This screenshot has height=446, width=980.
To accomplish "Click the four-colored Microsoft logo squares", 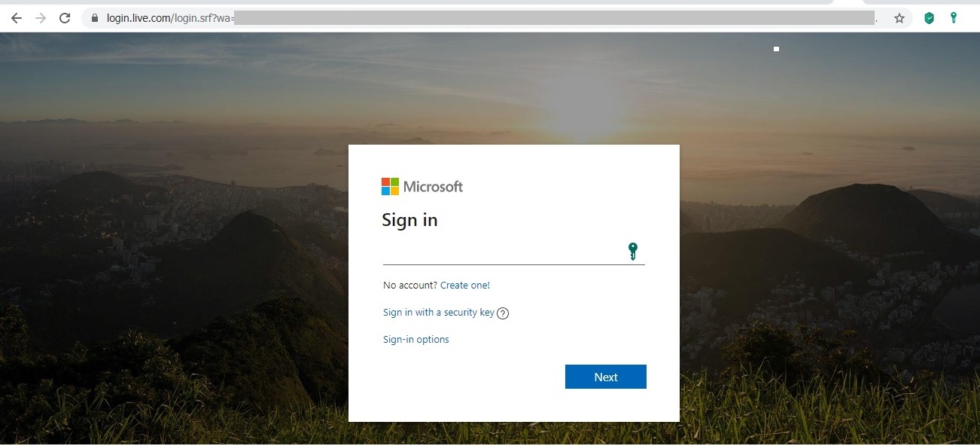I will coord(390,186).
